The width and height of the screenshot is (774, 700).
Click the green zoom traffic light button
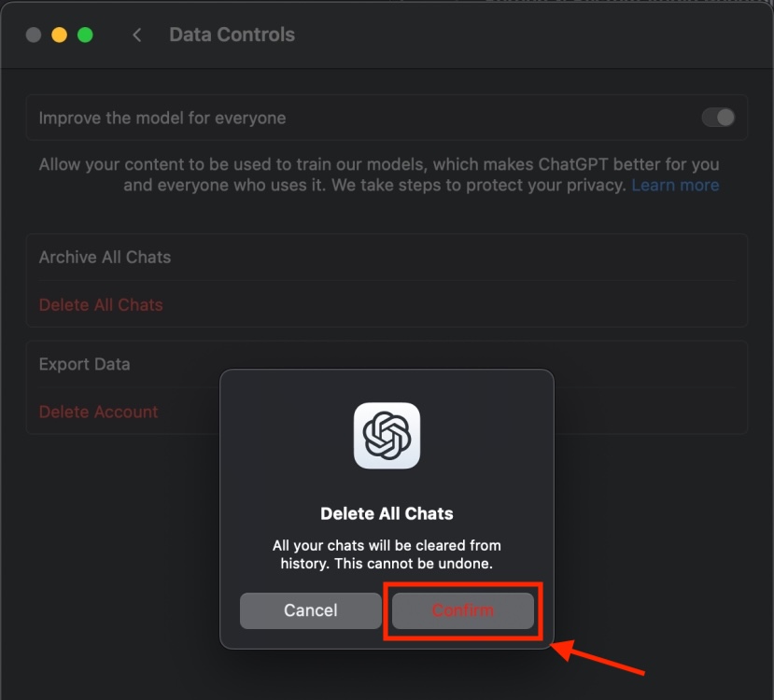[85, 35]
